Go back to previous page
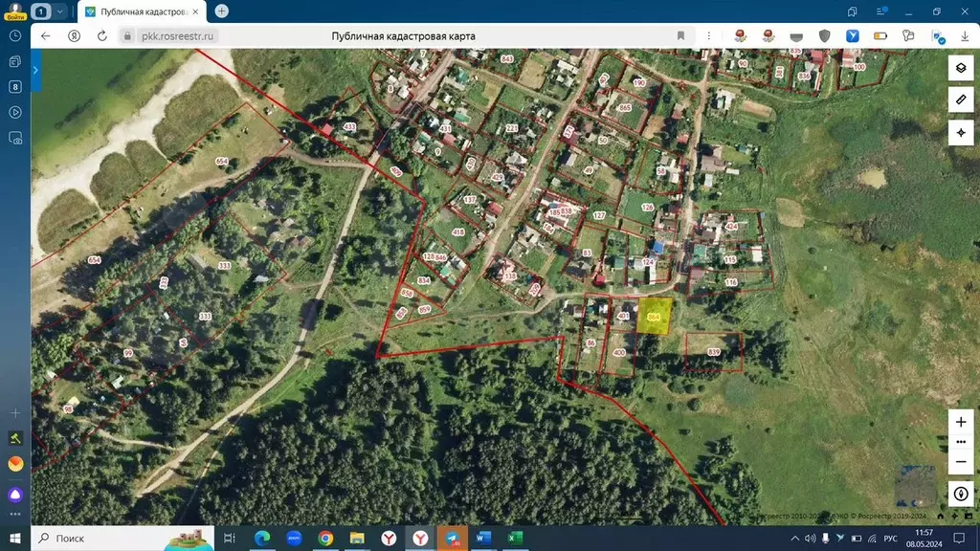Screen dimensions: 980x551 click(x=46, y=35)
